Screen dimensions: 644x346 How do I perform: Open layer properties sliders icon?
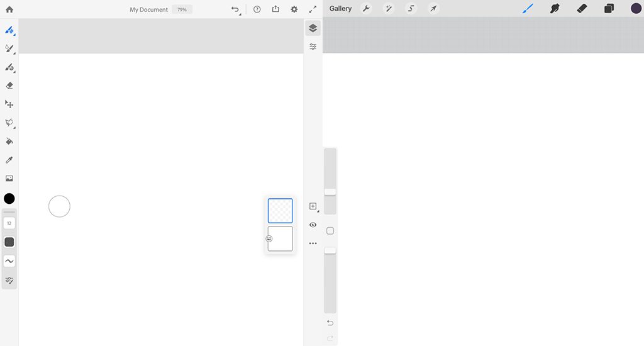pos(313,47)
